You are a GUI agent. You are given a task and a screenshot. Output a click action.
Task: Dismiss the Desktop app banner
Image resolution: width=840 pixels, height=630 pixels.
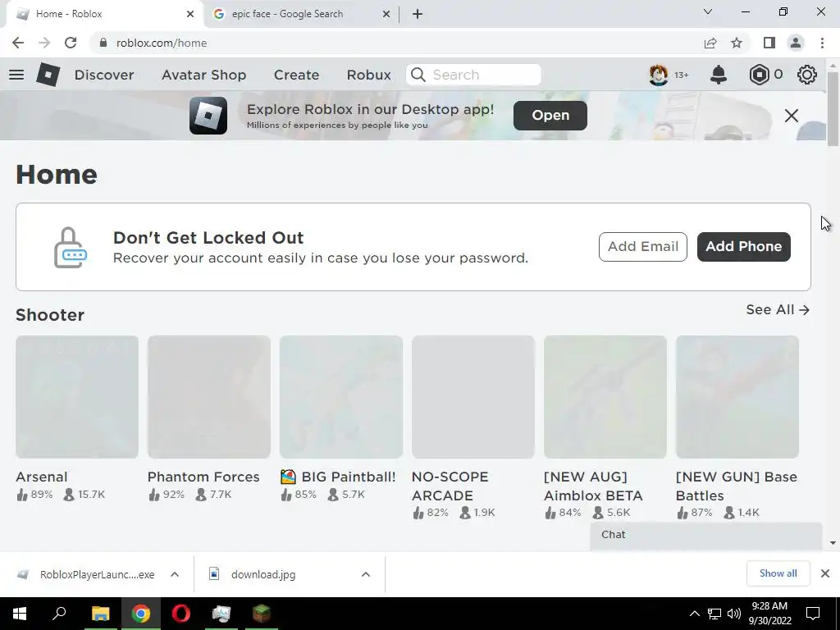coord(792,116)
